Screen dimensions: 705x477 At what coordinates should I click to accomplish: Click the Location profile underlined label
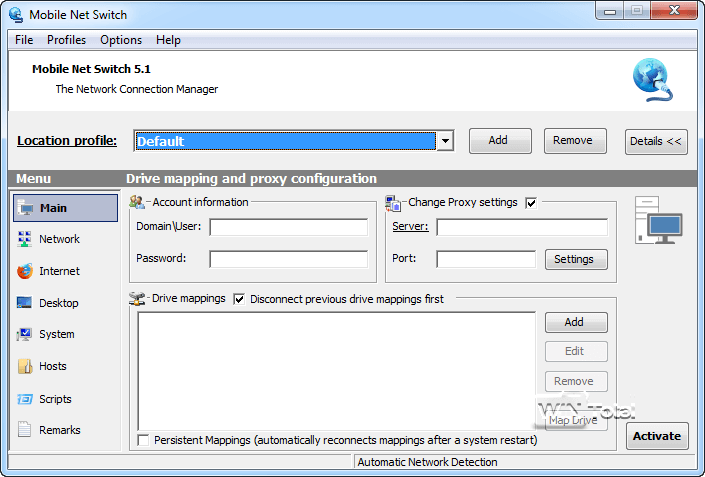click(x=67, y=141)
